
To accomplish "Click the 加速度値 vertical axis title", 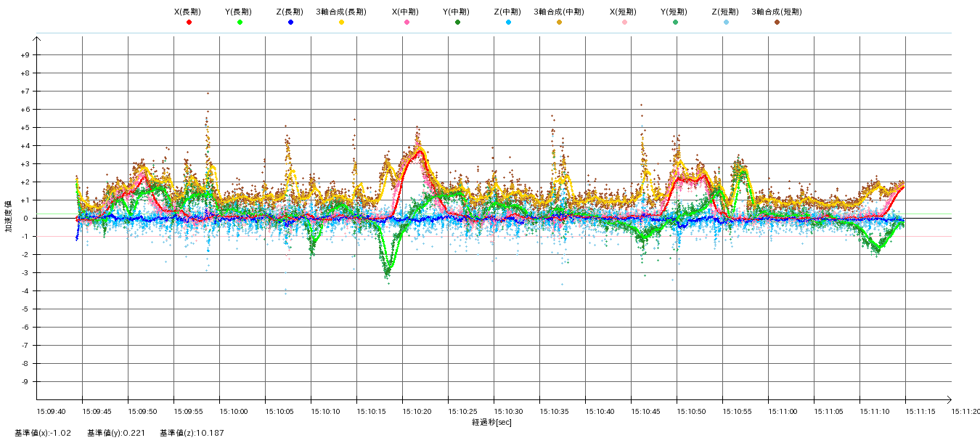I will [x=9, y=216].
